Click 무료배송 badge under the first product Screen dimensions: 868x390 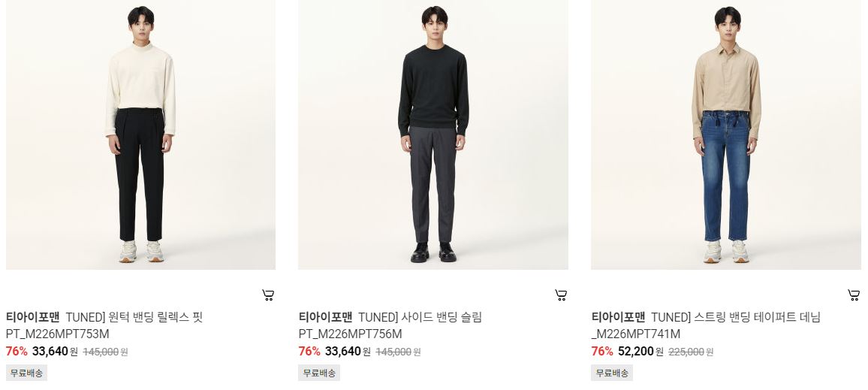point(26,373)
